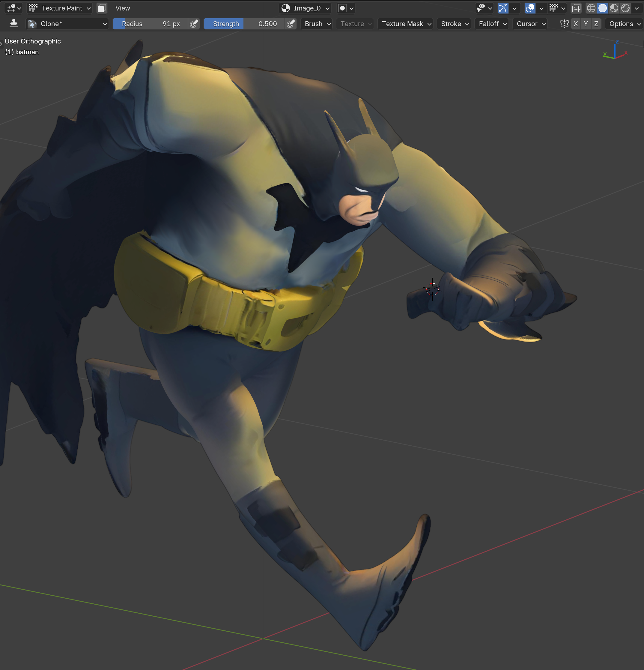The image size is (644, 670).
Task: Open the Options dropdown
Action: [x=624, y=24]
